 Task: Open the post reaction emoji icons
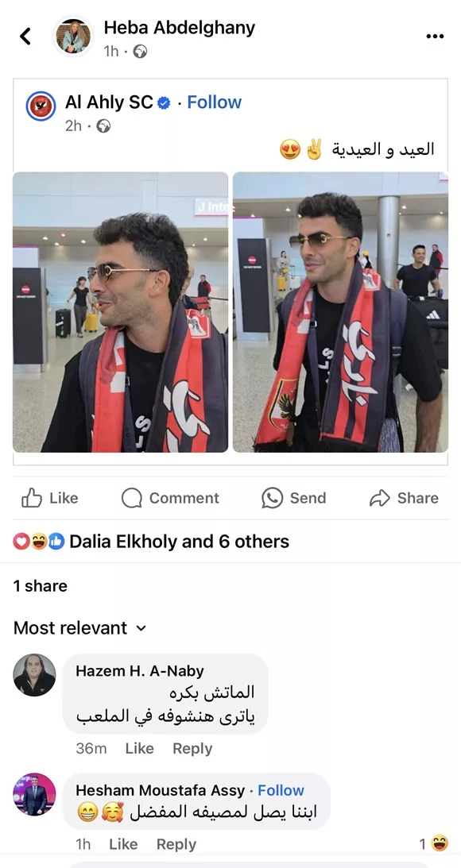(39, 542)
